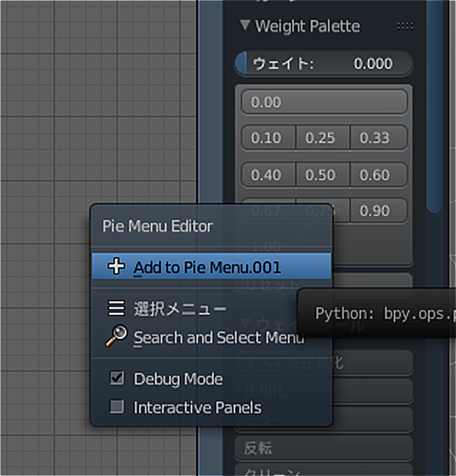Disable the Debug Mode checkbox
The image size is (456, 476).
pyautogui.click(x=117, y=379)
